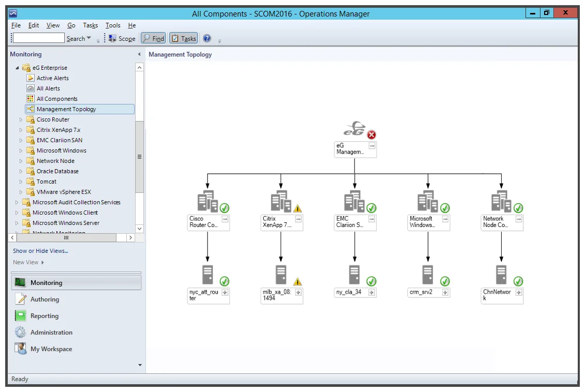Open the Tools menu
The height and width of the screenshot is (392, 585).
(x=113, y=25)
